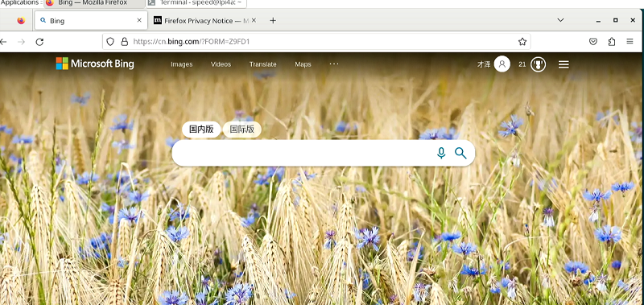
Task: Open Microsoft Rewards medal icon
Action: 538,64
